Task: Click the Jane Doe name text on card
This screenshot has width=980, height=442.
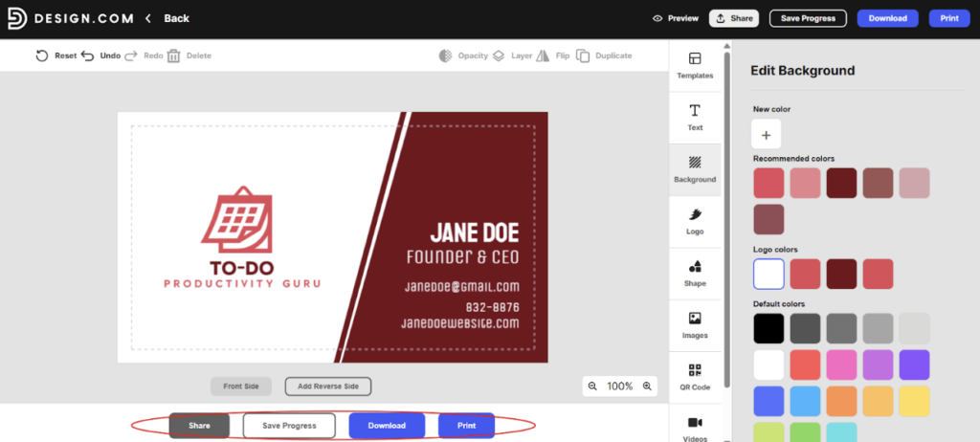Action: coord(474,232)
